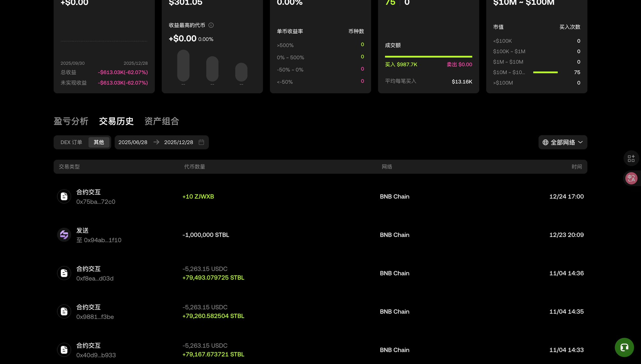641x364 pixels.
Task: Switch to the 盈亏分析 tab
Action: click(71, 121)
